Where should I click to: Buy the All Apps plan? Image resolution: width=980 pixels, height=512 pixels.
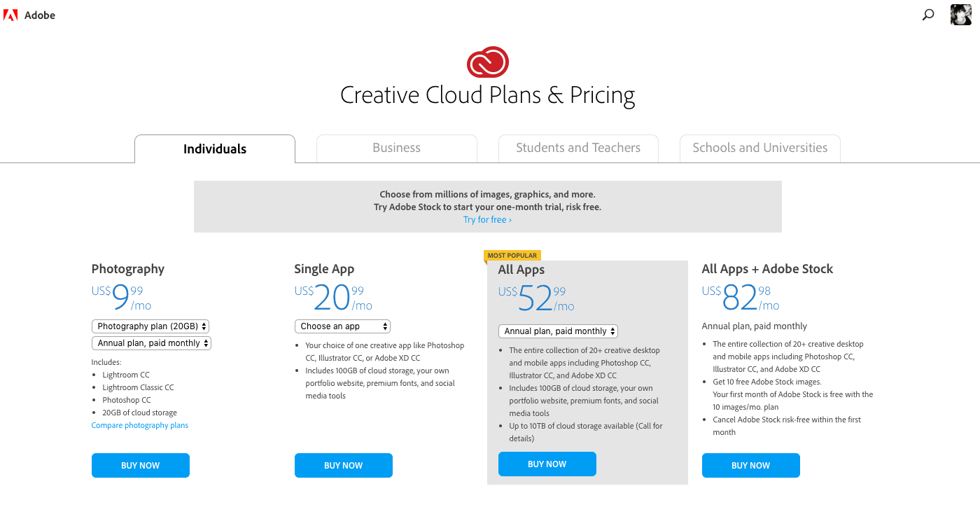click(547, 464)
